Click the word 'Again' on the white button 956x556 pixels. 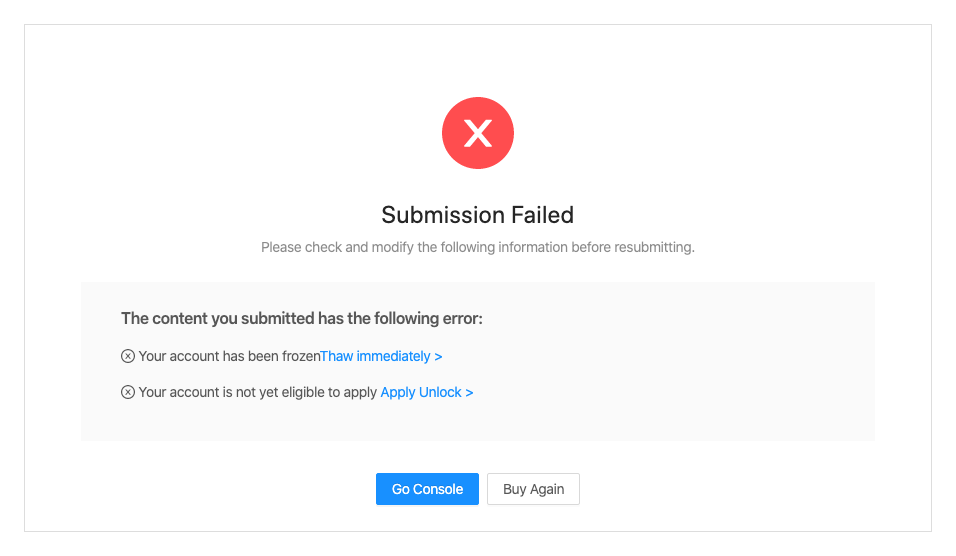pos(547,489)
